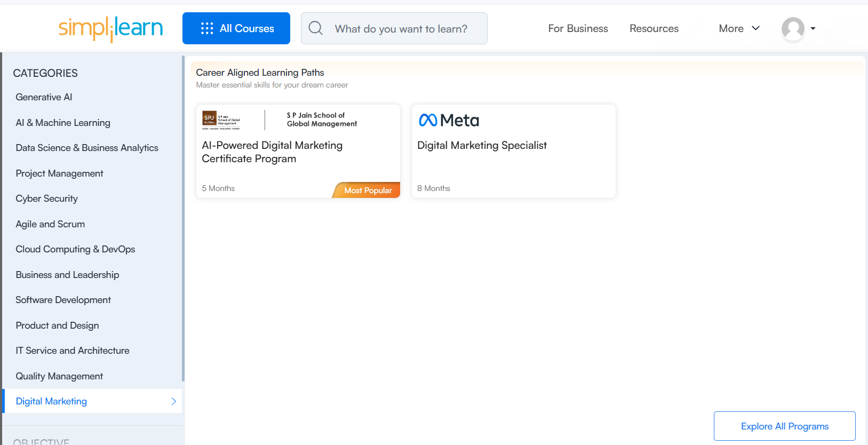Click the Simplilearn logo
This screenshot has height=445, width=868.
coord(110,29)
